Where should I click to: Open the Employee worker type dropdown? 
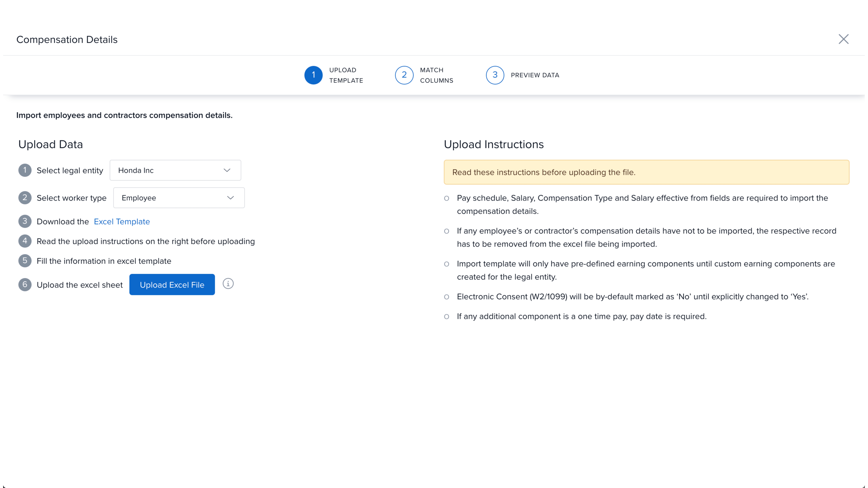179,198
